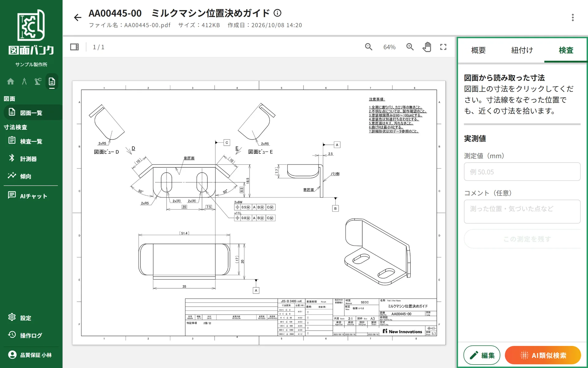Click the この測定を残す button
The image size is (588, 368).
(522, 239)
